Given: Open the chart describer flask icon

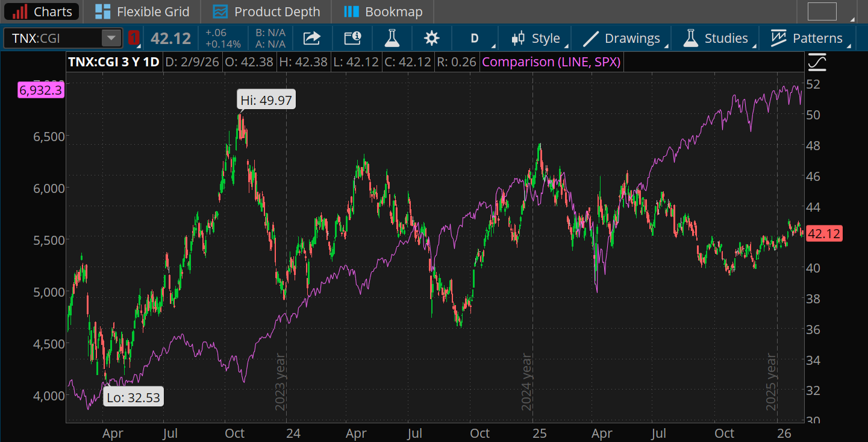Looking at the screenshot, I should pos(392,37).
